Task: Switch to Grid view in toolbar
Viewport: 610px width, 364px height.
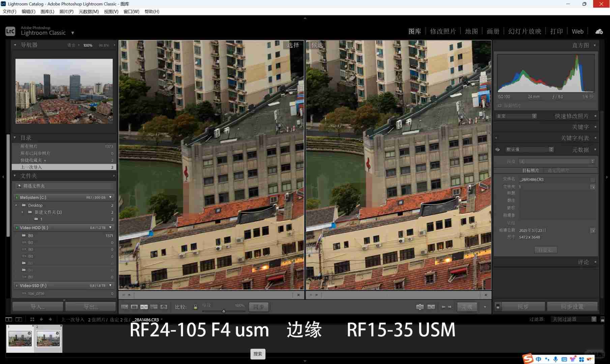Action: click(x=124, y=307)
